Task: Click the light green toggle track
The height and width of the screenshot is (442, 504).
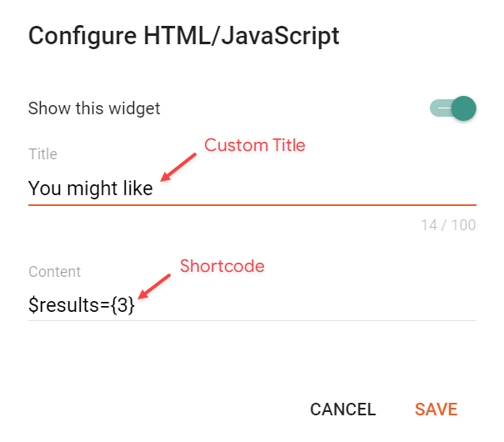Action: coord(438,108)
